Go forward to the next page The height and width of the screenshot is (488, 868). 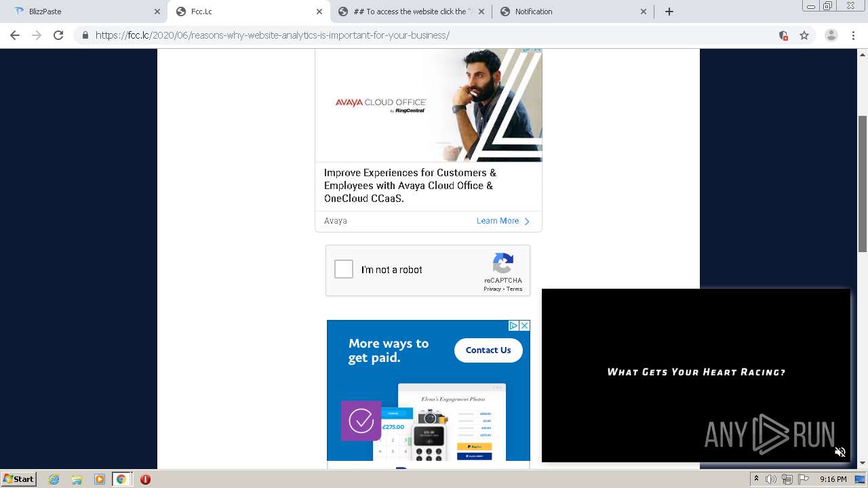pos(37,35)
